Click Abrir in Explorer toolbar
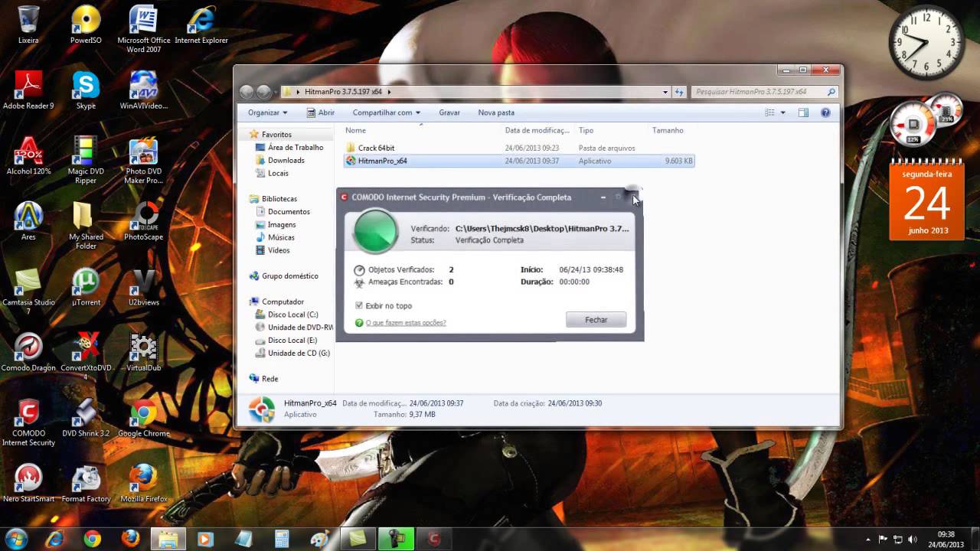The height and width of the screenshot is (551, 980). 320,112
